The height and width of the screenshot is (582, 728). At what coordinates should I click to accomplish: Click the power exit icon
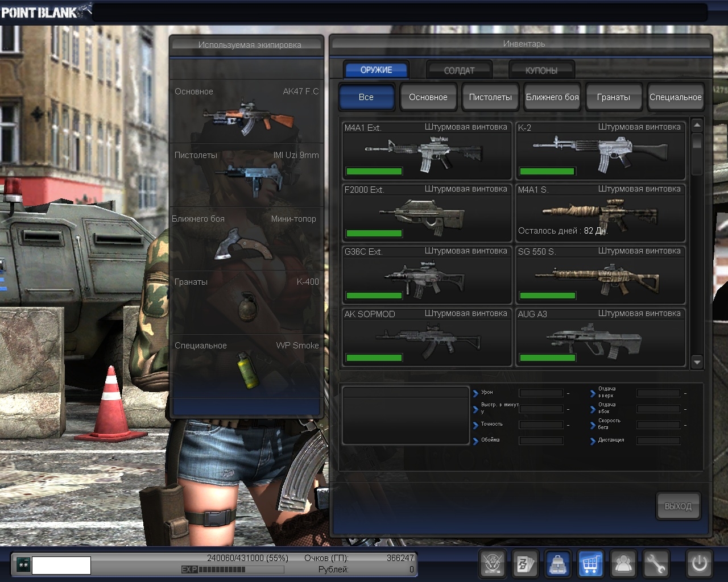pos(699,564)
